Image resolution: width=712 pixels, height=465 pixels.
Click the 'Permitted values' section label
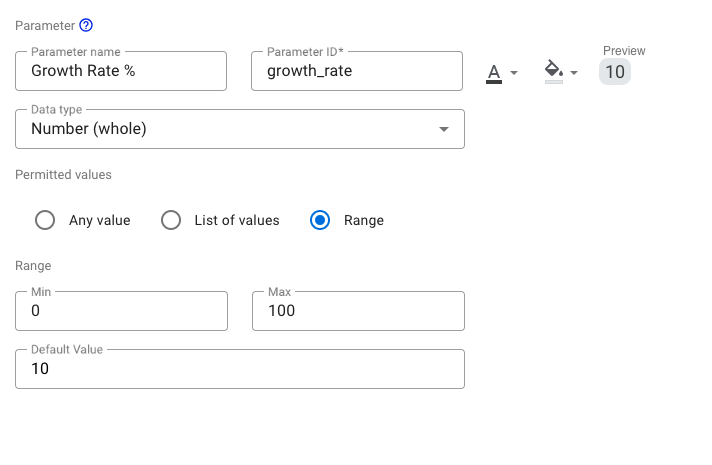click(63, 174)
